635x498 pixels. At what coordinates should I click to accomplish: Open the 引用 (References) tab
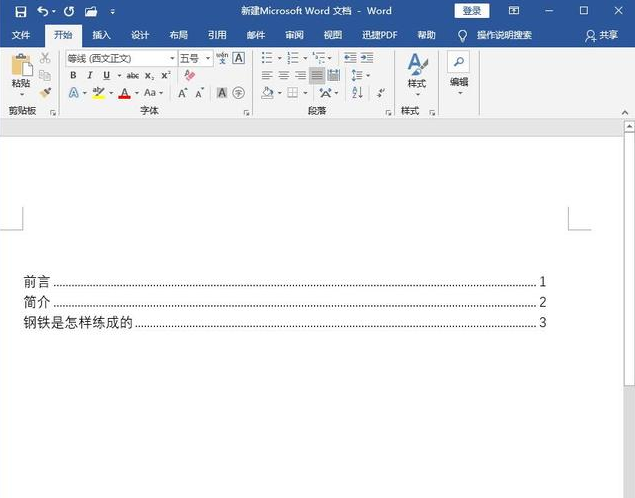tap(217, 35)
